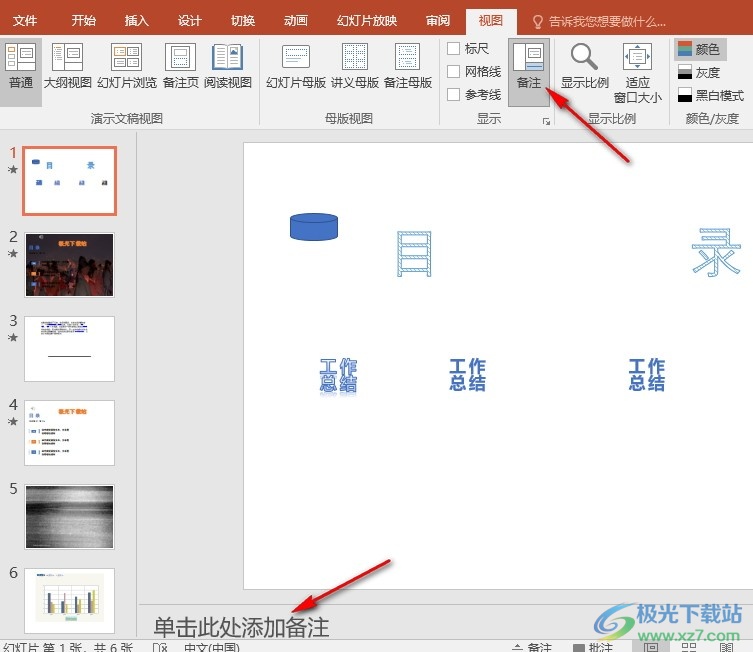Enable the Gridlines (网格线) checkbox
This screenshot has width=753, height=652.
(454, 72)
